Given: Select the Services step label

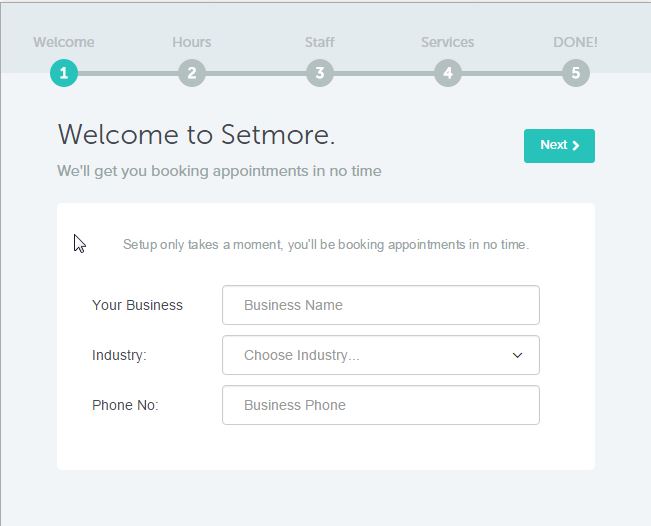Looking at the screenshot, I should [x=448, y=42].
